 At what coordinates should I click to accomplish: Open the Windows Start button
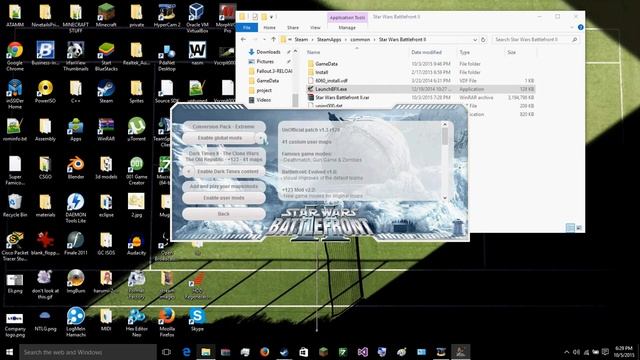point(9,352)
